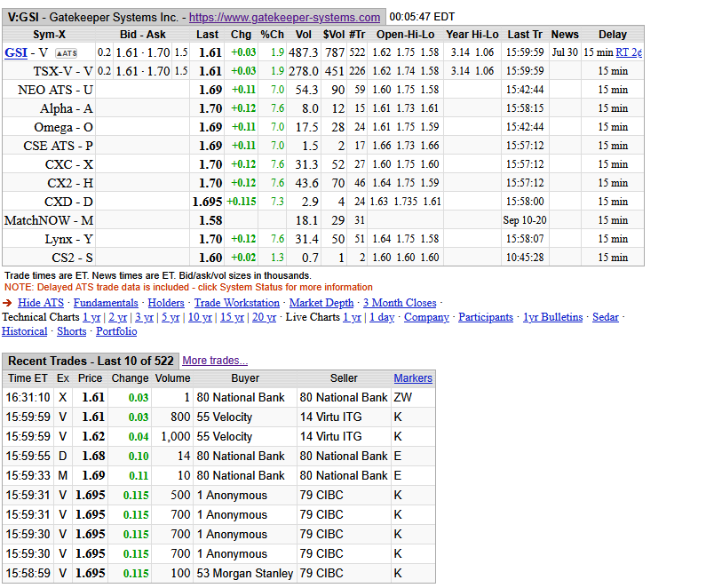Screen dimensions: 714x588
Task: Open Technical Charts 1 yr link
Action: tap(91, 317)
